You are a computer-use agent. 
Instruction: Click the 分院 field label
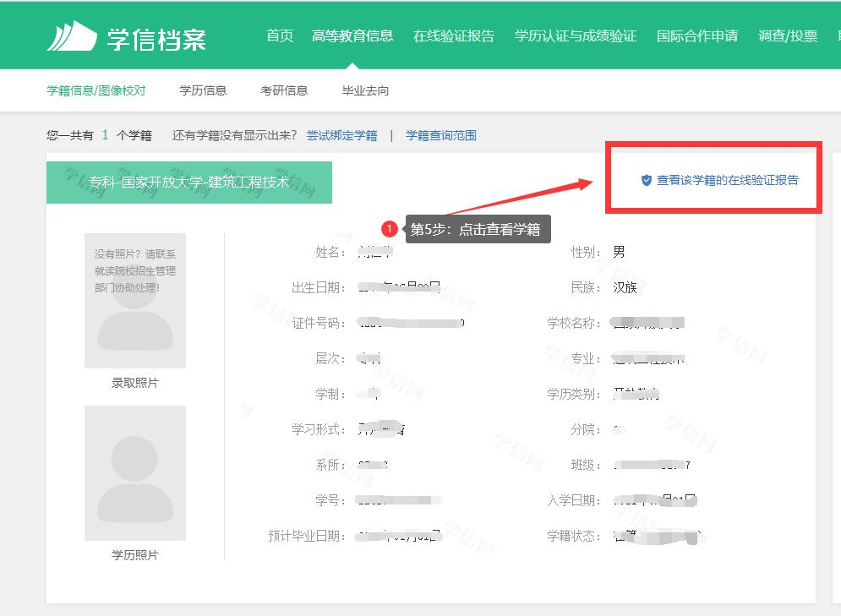point(586,429)
